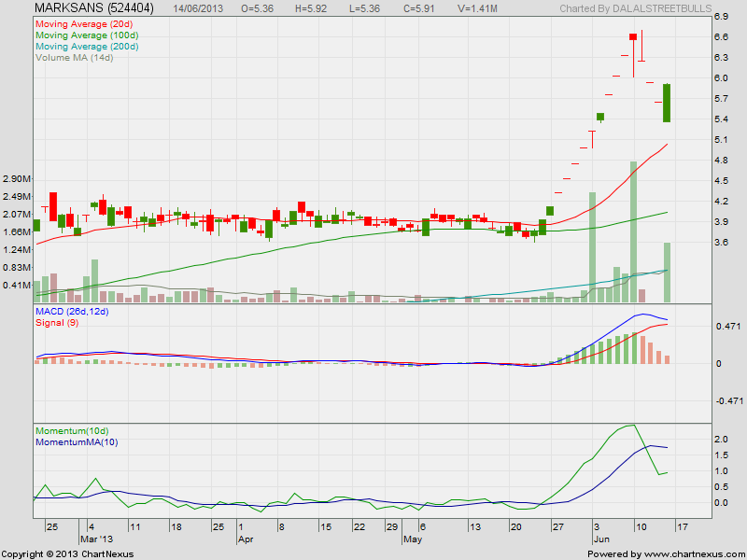
Task: Click the Copyright © 2013 ChartNexus footer text
Action: point(67,554)
